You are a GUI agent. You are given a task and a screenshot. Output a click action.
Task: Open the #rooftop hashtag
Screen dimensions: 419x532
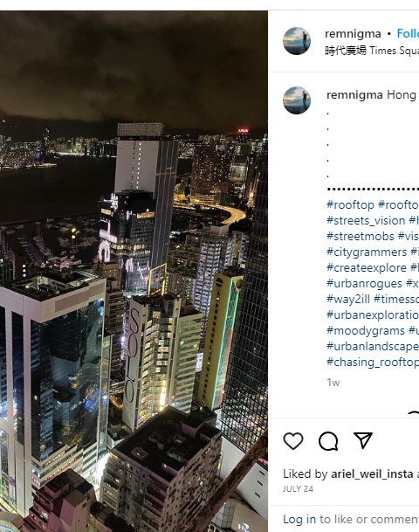coord(350,204)
